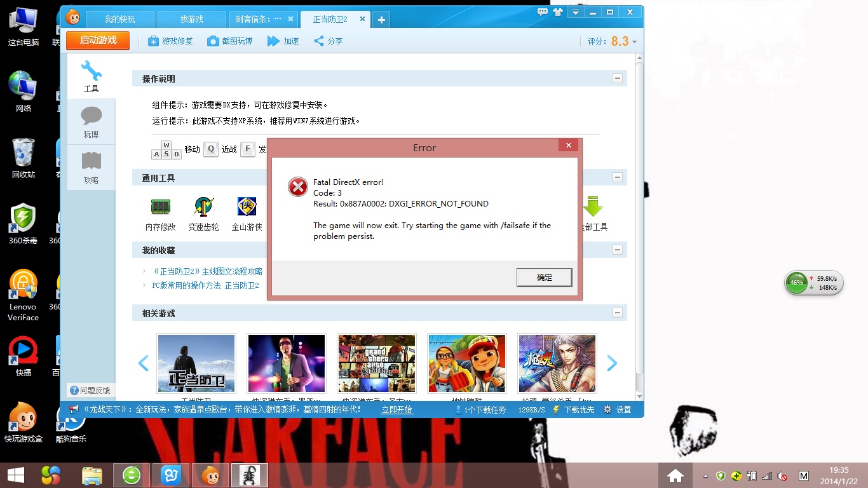Screen dimensions: 868x488
Task: Open 回收站 recycle bin icon
Action: (24, 158)
